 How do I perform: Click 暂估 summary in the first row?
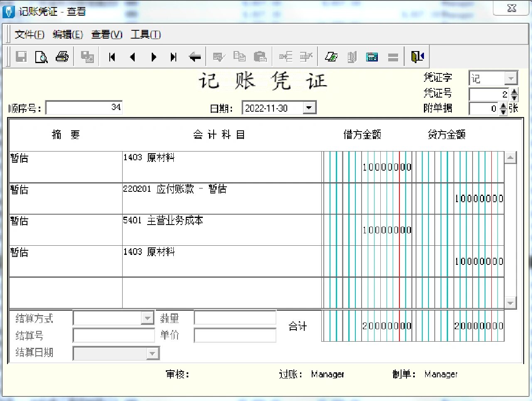coord(19,158)
